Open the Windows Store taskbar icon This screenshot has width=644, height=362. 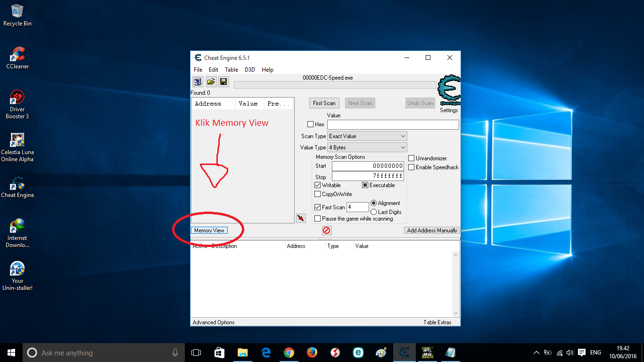tap(219, 353)
